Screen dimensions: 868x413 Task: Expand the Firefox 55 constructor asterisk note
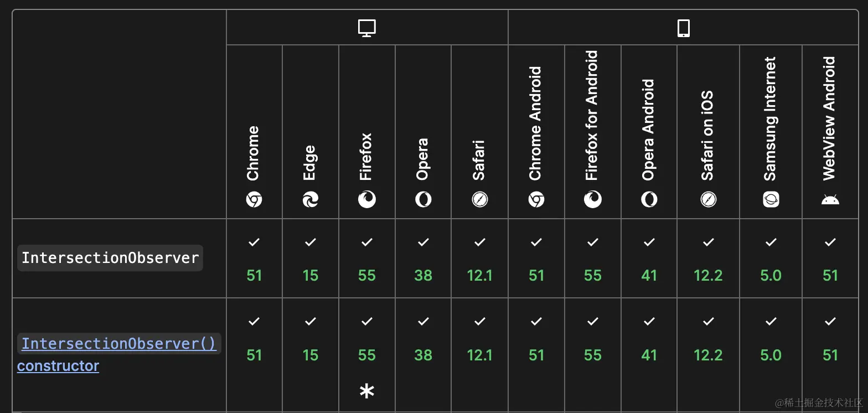tap(366, 391)
